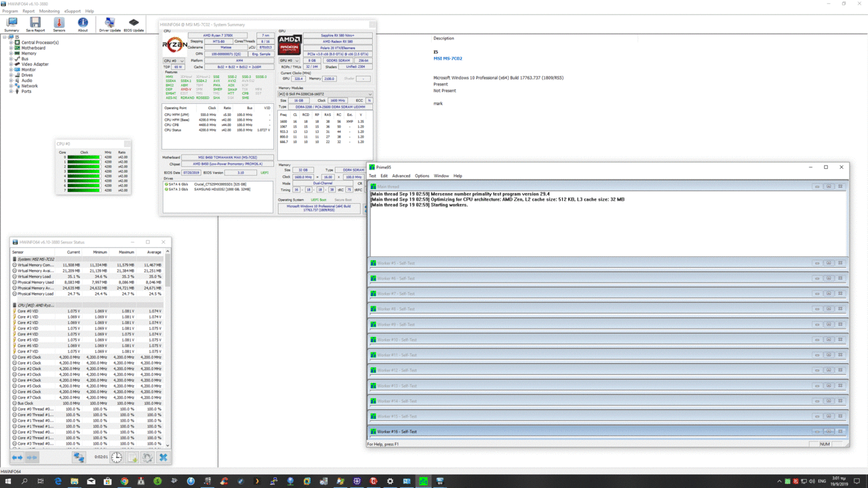Click the Sensor Status vertical scrollbar thumb
The height and width of the screenshot is (488, 868).
coord(167,271)
